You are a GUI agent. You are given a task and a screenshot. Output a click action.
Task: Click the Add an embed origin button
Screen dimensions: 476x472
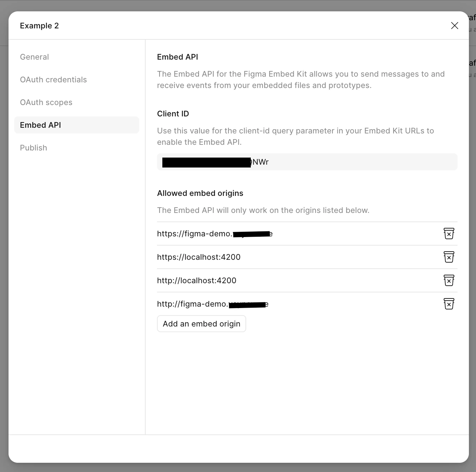click(x=201, y=324)
